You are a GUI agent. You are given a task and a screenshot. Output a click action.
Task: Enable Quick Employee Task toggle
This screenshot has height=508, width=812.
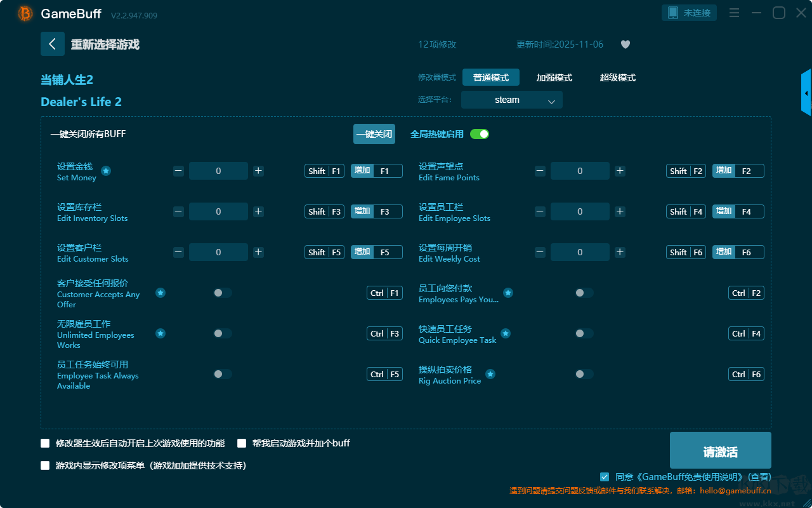584,333
